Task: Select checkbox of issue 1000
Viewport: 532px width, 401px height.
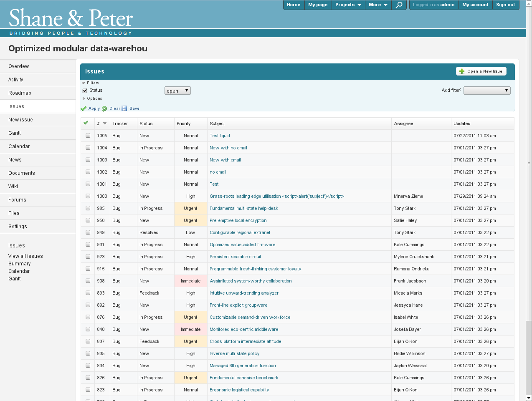Action: 88,196
